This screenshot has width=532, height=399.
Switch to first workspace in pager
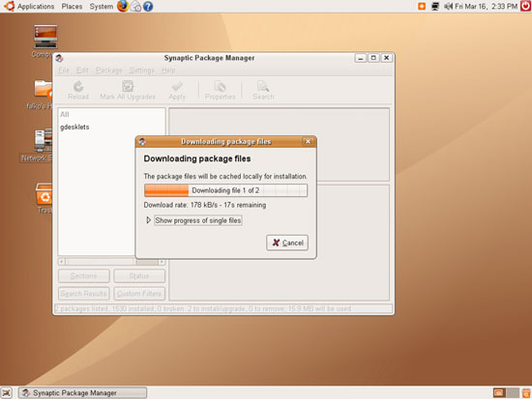(x=499, y=393)
